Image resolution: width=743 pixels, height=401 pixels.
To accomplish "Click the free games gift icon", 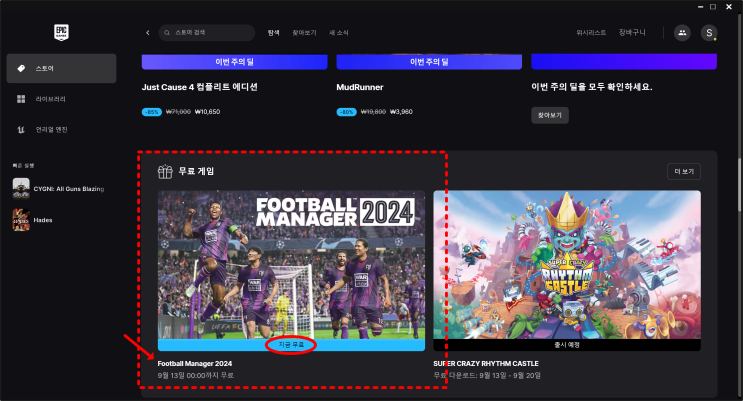I will point(165,171).
